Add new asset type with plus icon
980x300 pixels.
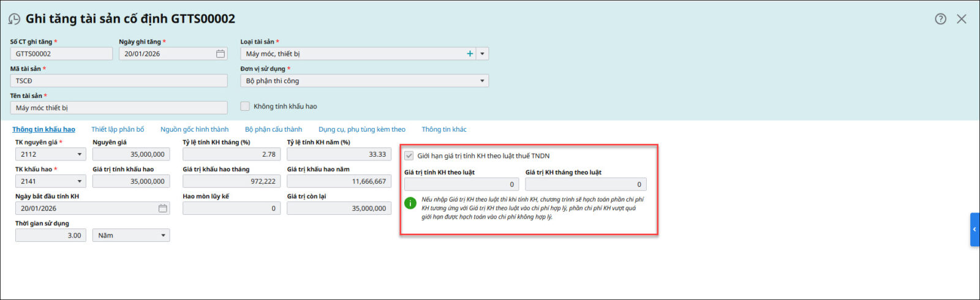tap(470, 54)
